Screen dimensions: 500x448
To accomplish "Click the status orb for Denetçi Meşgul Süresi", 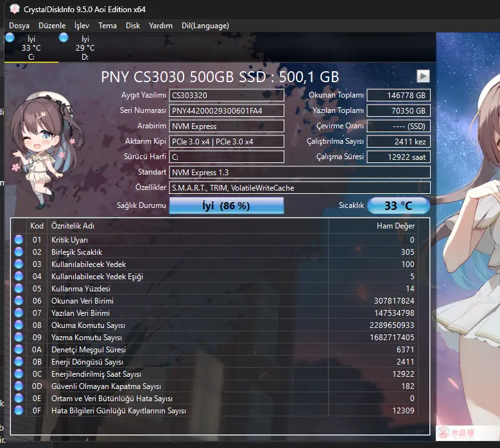I will (19, 349).
